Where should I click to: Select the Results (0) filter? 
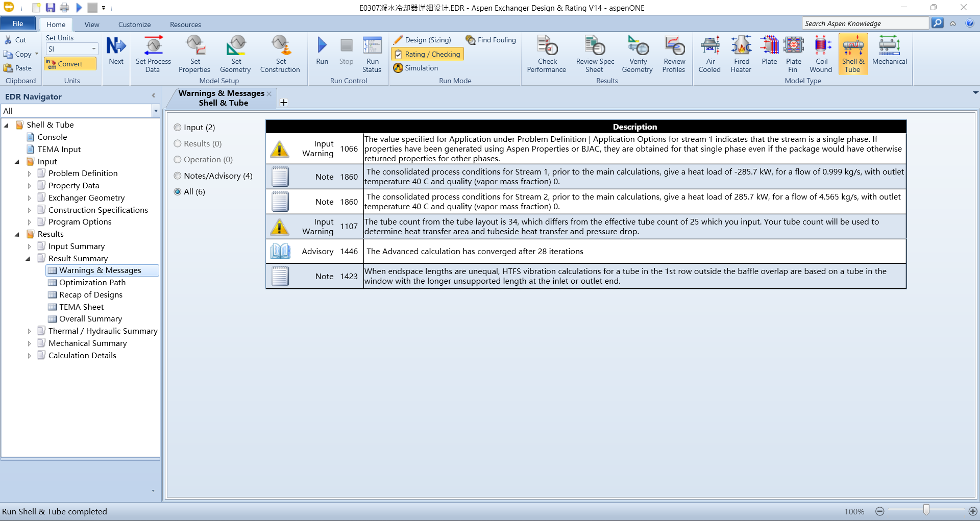[x=198, y=144]
